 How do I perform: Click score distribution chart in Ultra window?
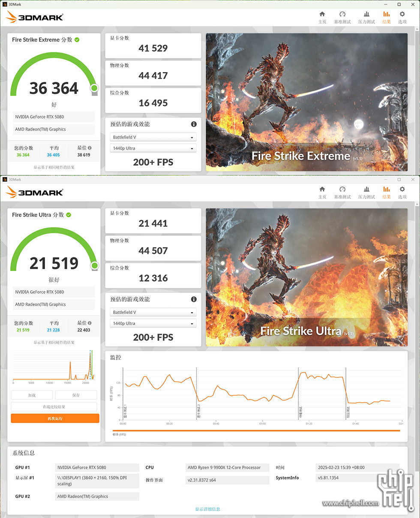tap(54, 367)
